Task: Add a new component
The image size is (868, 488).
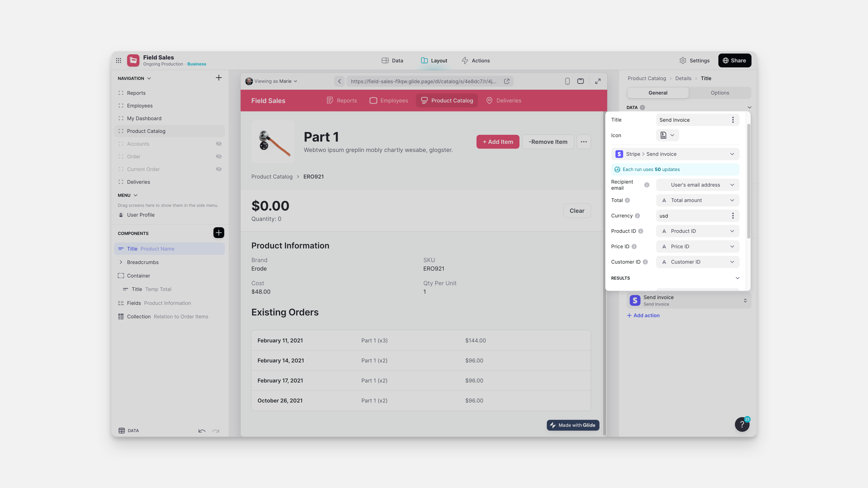Action: 219,233
